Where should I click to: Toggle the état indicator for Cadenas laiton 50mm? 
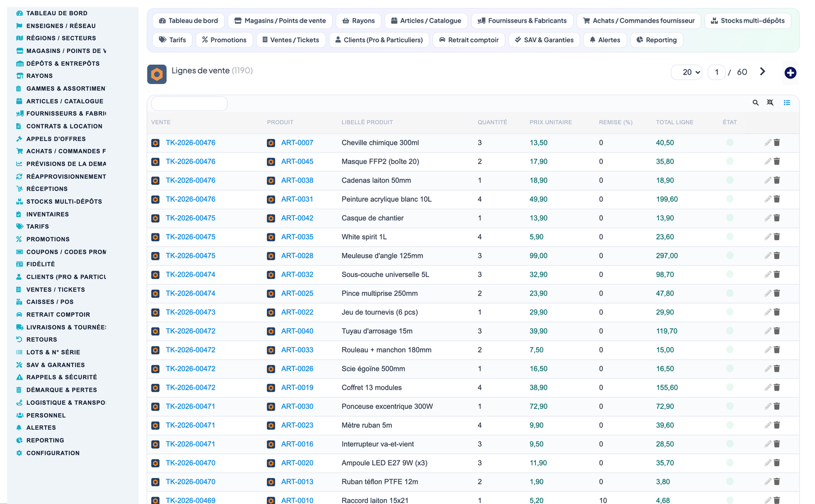(730, 180)
